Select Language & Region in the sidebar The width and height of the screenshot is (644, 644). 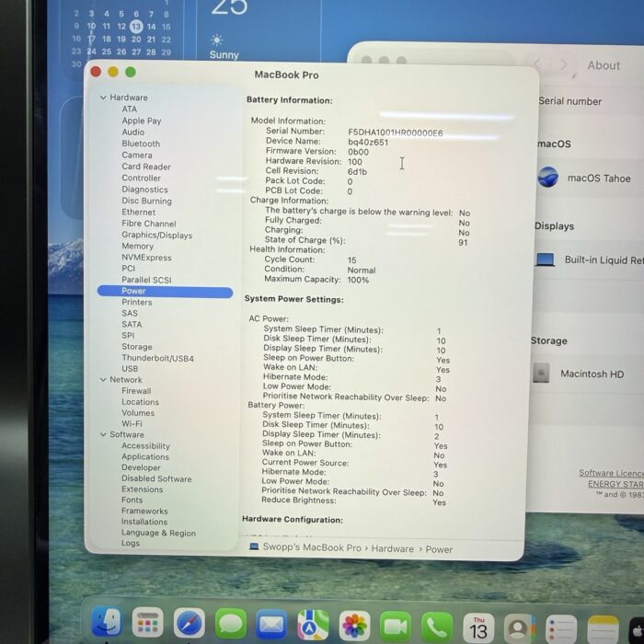pyautogui.click(x=158, y=533)
